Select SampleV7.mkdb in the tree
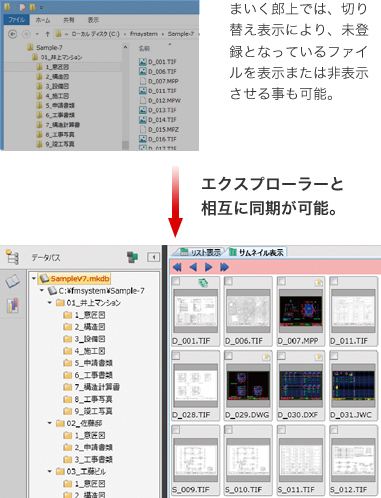 point(75,278)
